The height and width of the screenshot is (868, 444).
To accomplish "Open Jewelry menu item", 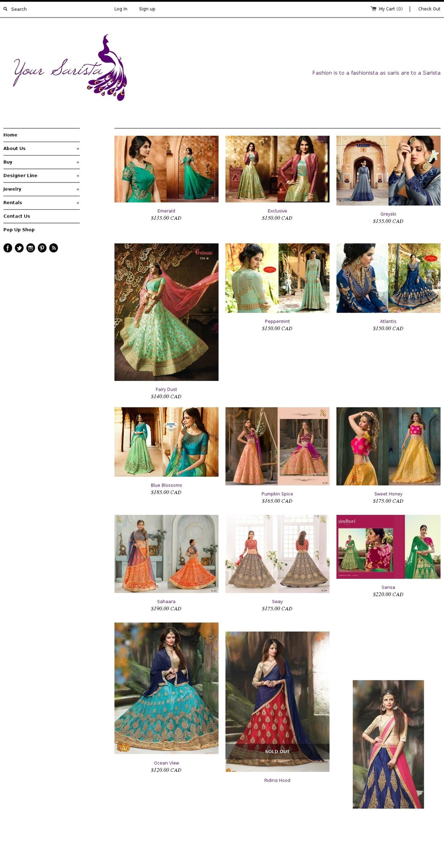I will pyautogui.click(x=12, y=189).
